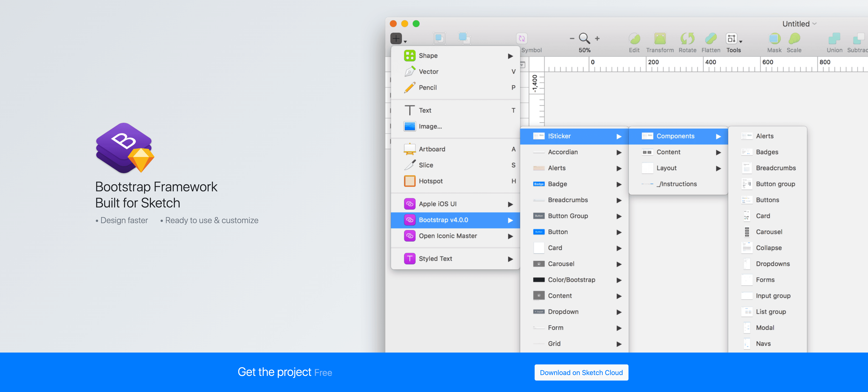This screenshot has width=868, height=392.
Task: Click the Bootstrap Sketch logo image
Action: click(x=125, y=148)
